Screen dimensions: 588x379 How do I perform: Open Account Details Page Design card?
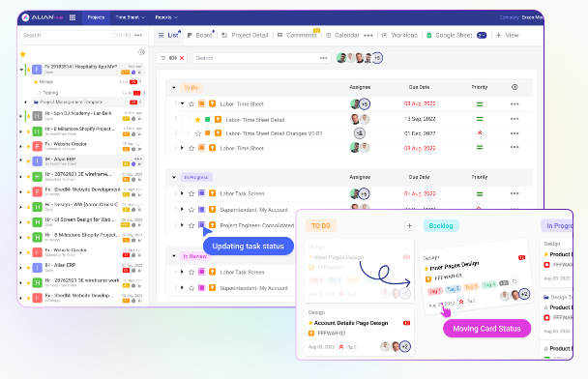point(359,331)
